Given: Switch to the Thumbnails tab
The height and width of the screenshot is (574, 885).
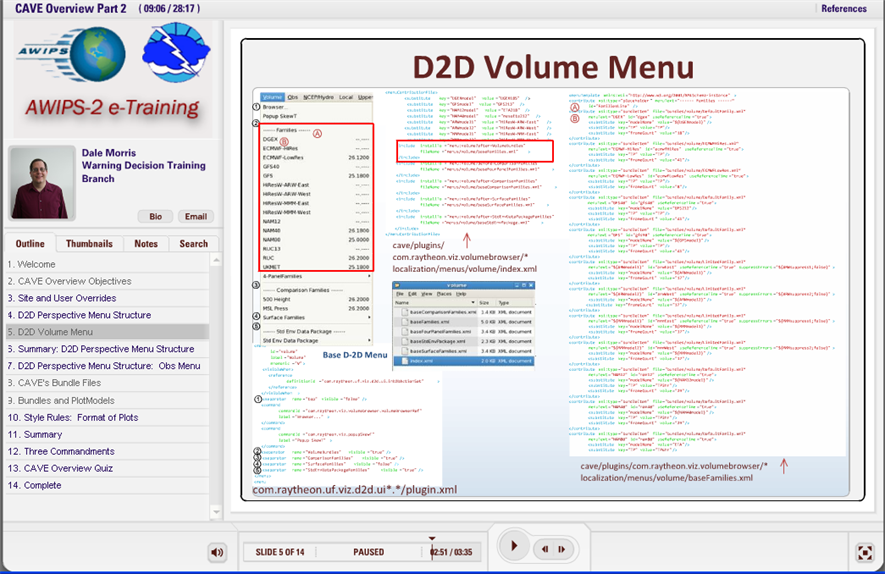Looking at the screenshot, I should click(x=89, y=244).
